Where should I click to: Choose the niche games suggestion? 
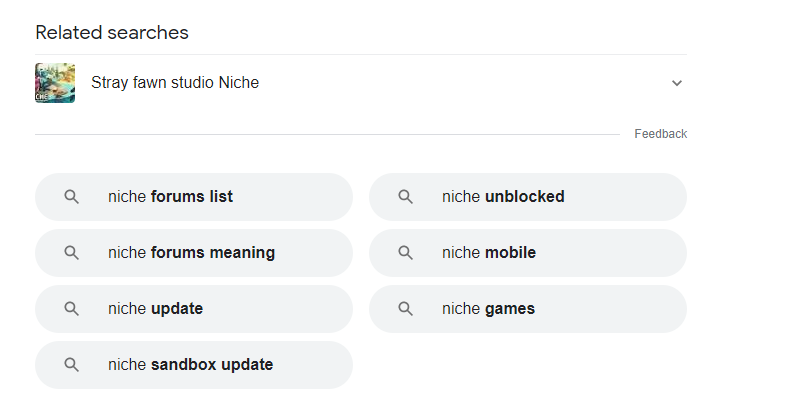click(528, 308)
